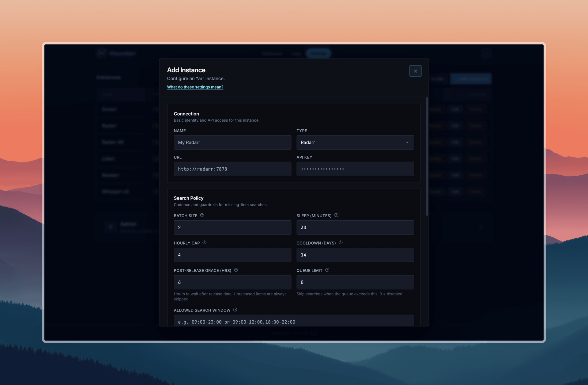Screen dimensions: 588x385
Task: Click the API Key masked field
Action: (355, 169)
